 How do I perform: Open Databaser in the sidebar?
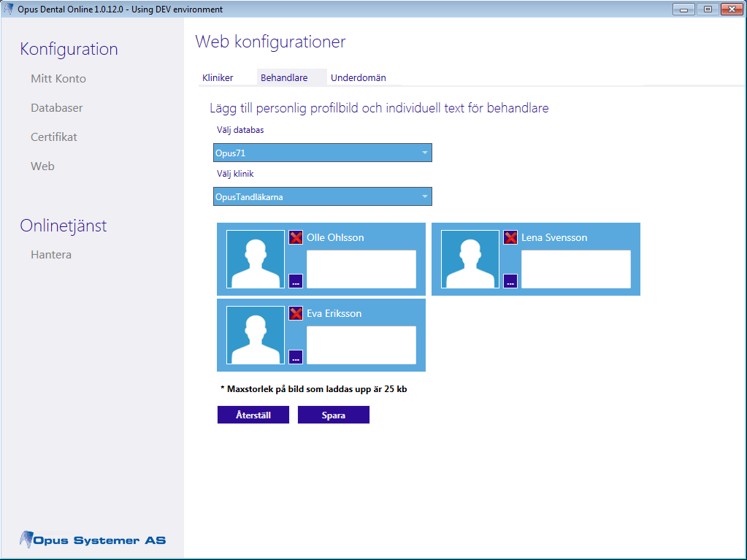(57, 107)
